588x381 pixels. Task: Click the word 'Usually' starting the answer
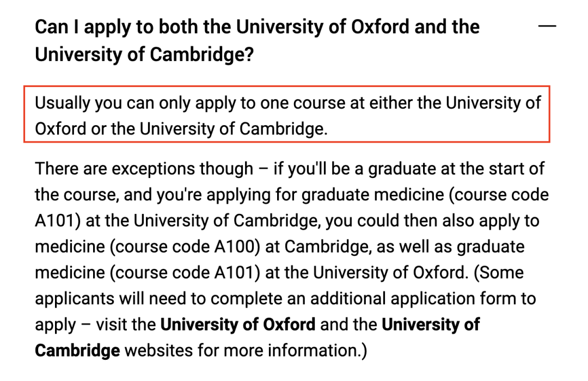[x=62, y=103]
